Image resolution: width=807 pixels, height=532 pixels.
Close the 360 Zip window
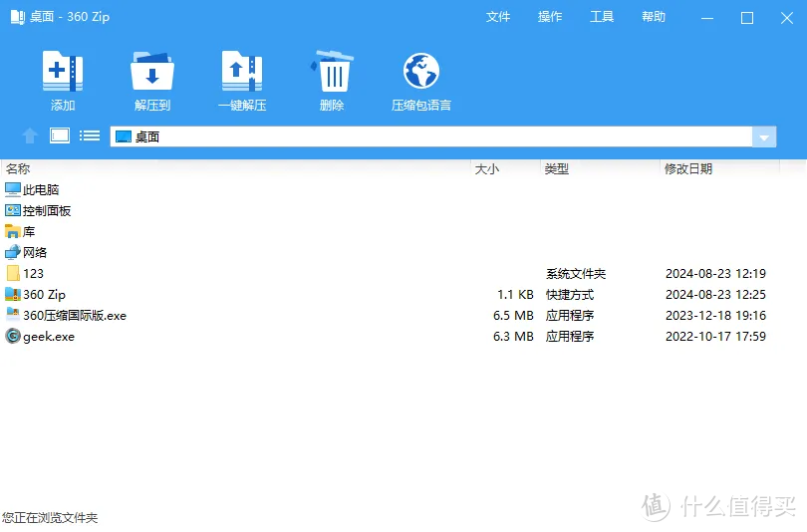[787, 18]
